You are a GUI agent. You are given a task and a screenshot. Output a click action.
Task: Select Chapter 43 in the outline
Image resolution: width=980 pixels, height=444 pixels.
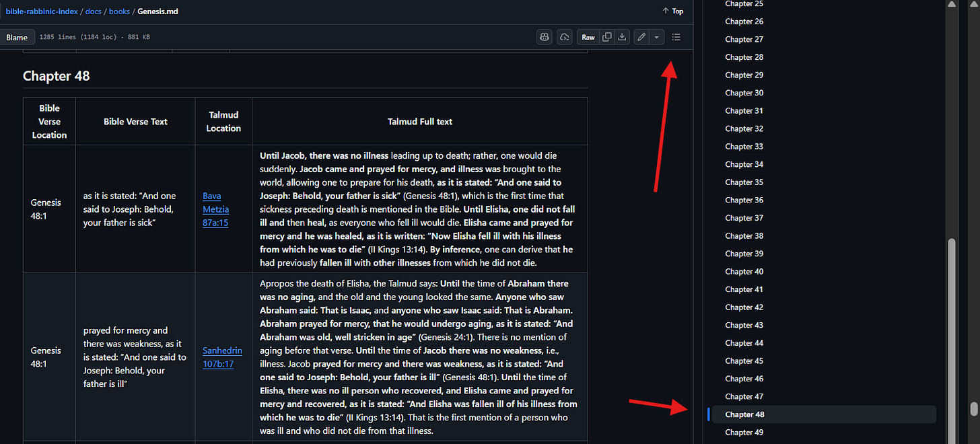pos(744,325)
